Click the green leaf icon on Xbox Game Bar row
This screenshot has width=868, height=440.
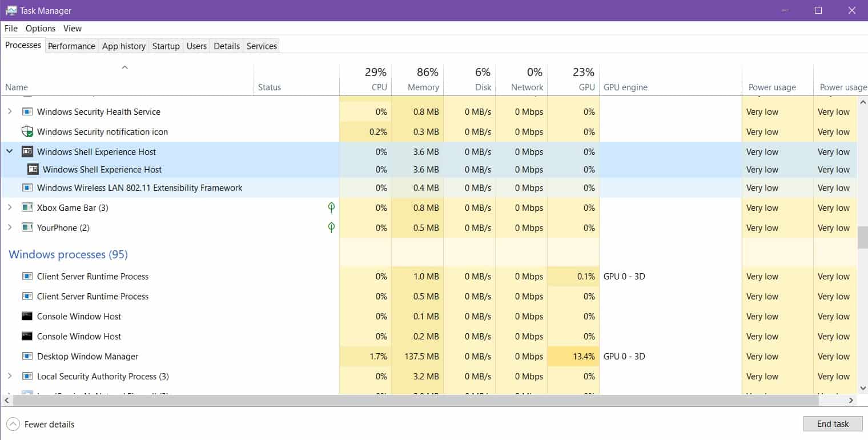click(331, 207)
